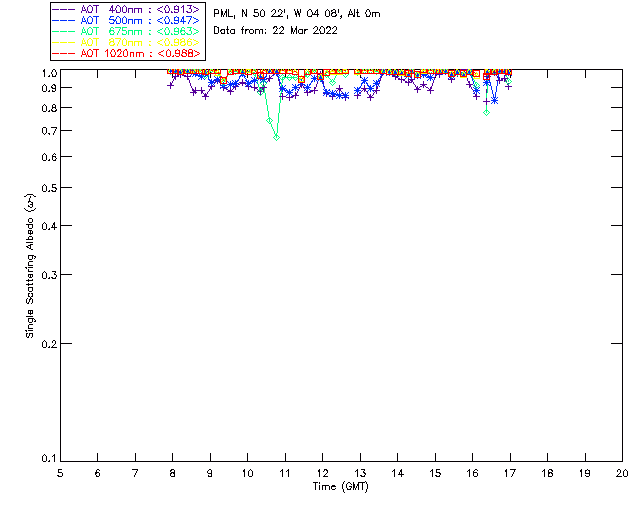The height and width of the screenshot is (512, 640).
Task: Click the AOT 400nm legend entry
Action: pos(126,9)
